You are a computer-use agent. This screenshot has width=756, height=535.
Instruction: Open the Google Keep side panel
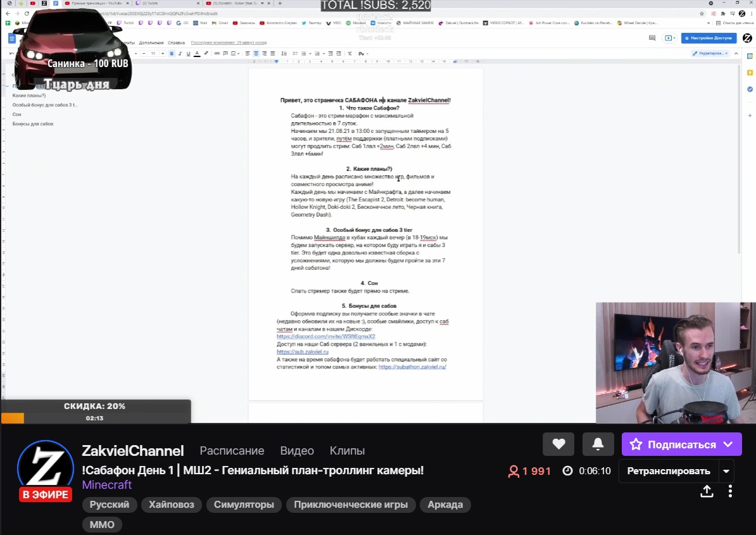[x=750, y=73]
